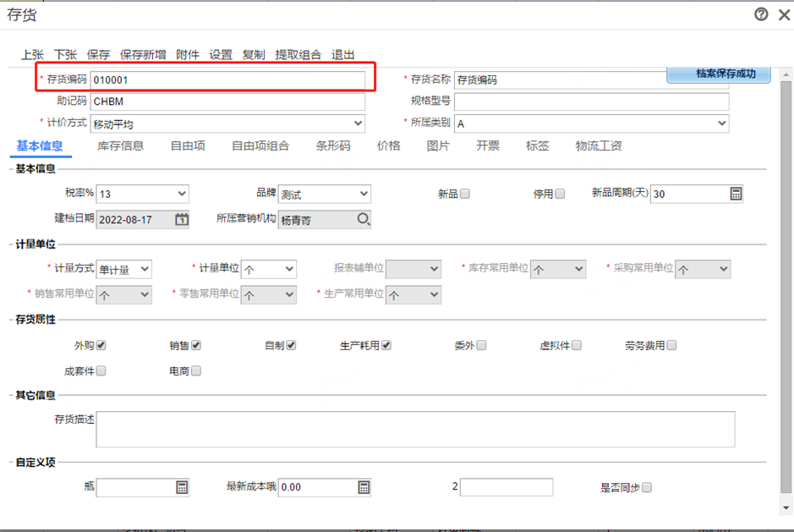This screenshot has width=794, height=532.
Task: Uncheck the 外购 checkbox
Action: coord(101,345)
